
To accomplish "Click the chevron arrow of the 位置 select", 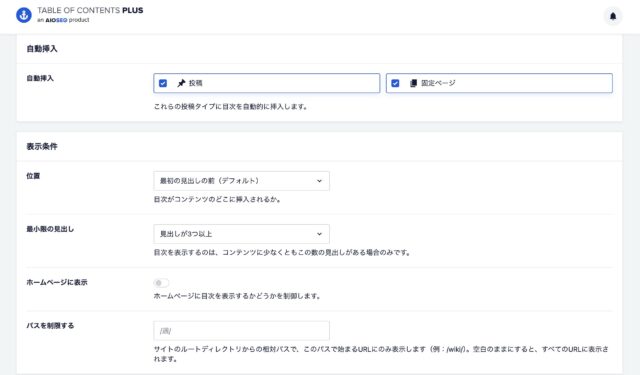I will point(319,181).
